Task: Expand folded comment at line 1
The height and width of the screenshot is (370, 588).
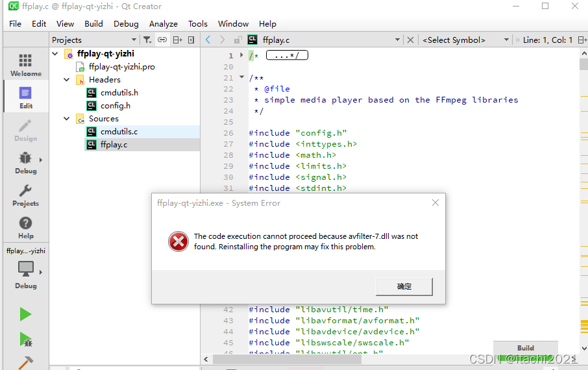Action: click(x=241, y=55)
